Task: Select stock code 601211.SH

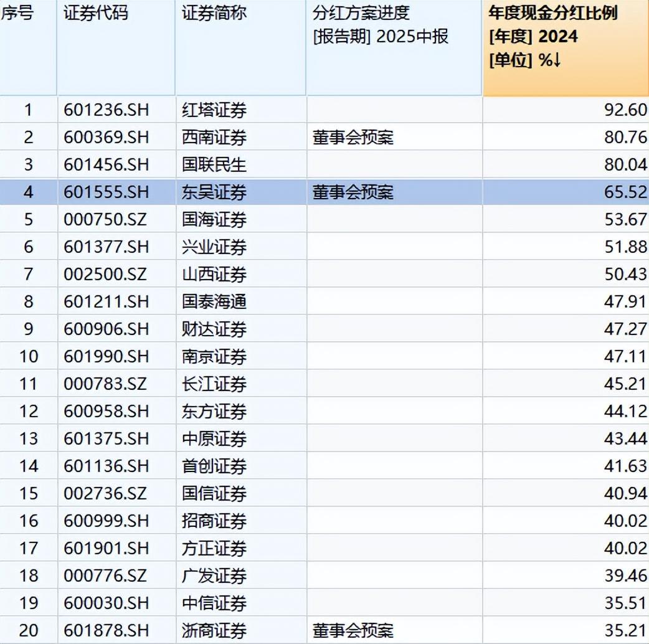Action: 107,301
